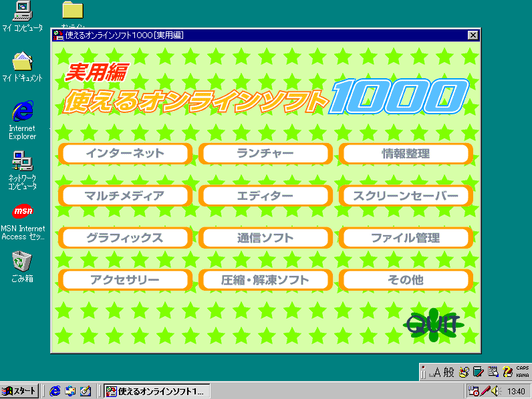Select the ごみ箱 recycle bin icon
The height and width of the screenshot is (399, 532).
(x=23, y=267)
